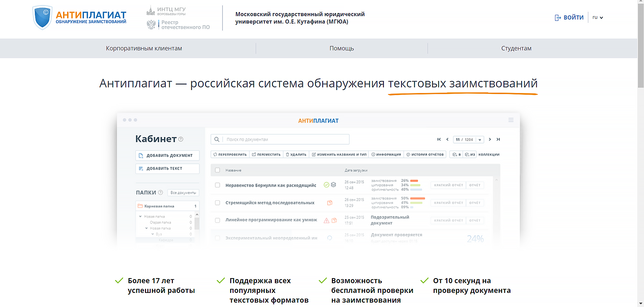Open the Реестр отечественного ПО link
644x307 pixels.
(178, 25)
